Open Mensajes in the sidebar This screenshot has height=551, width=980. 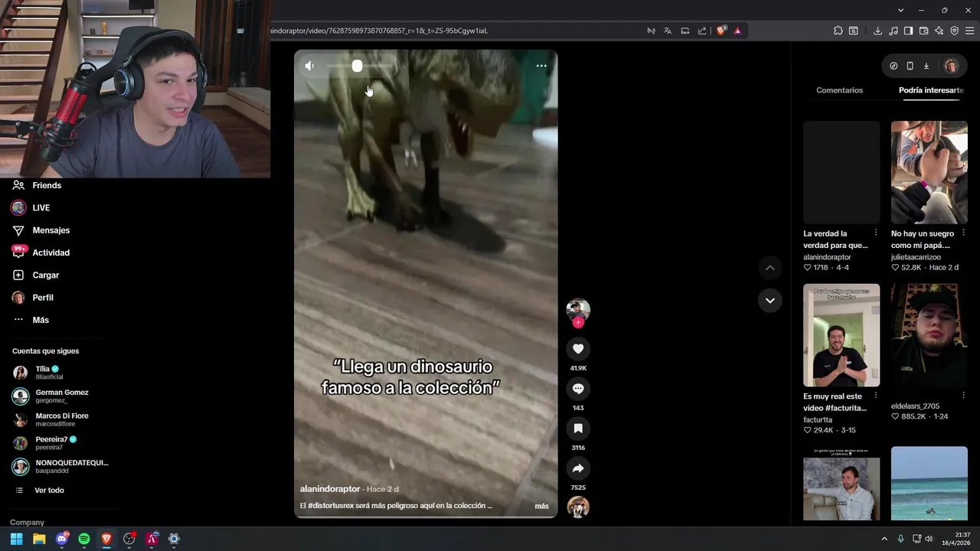[x=51, y=230]
